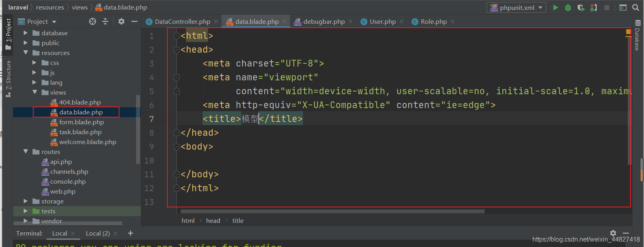This screenshot has width=644, height=247.
Task: Click the grey Stop square icon
Action: click(607, 8)
